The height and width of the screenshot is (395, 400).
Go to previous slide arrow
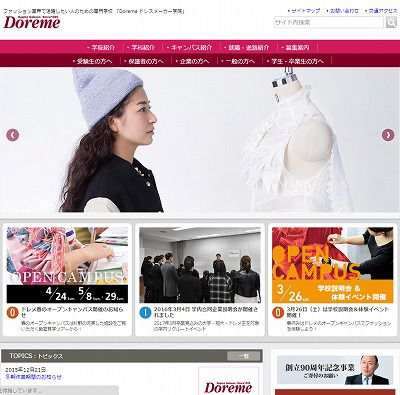[x=13, y=135]
